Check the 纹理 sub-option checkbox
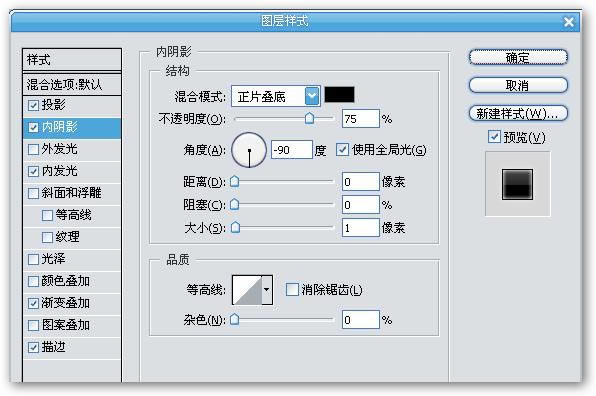The height and width of the screenshot is (396, 596). pos(47,237)
